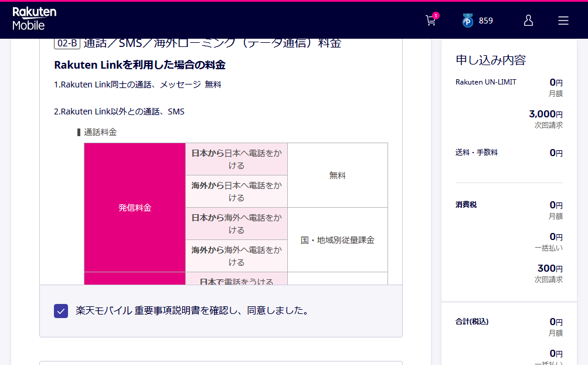588x365 pixels.
Task: Open the shopping cart icon
Action: [x=431, y=21]
